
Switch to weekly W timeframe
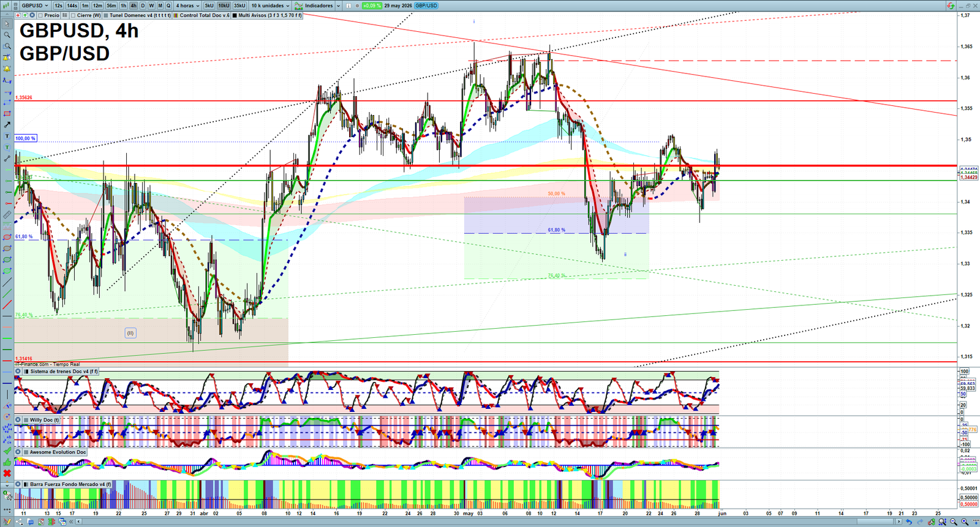click(x=151, y=6)
